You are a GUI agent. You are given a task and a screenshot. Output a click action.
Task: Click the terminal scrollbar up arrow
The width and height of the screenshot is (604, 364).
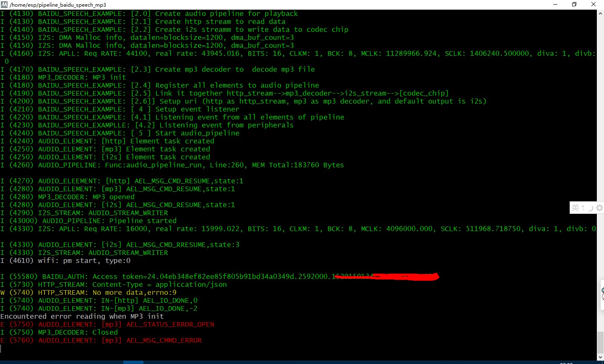600,13
